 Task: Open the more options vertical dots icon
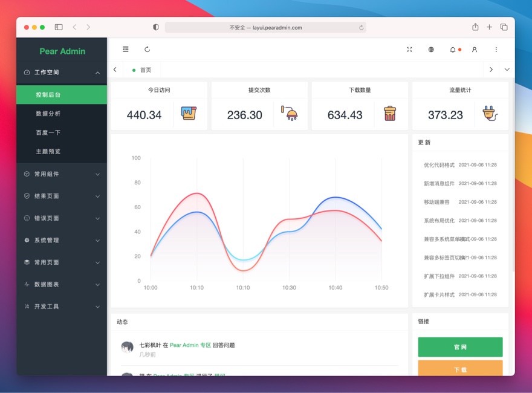point(496,50)
